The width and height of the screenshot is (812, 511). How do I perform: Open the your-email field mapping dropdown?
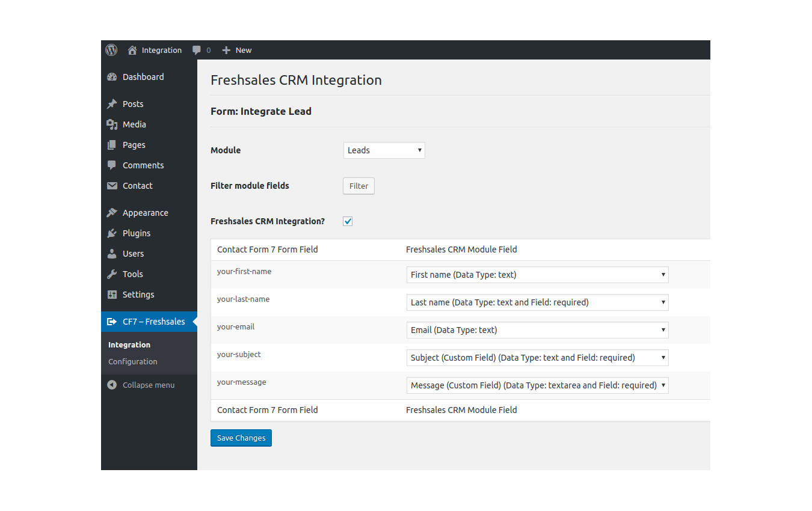537,330
